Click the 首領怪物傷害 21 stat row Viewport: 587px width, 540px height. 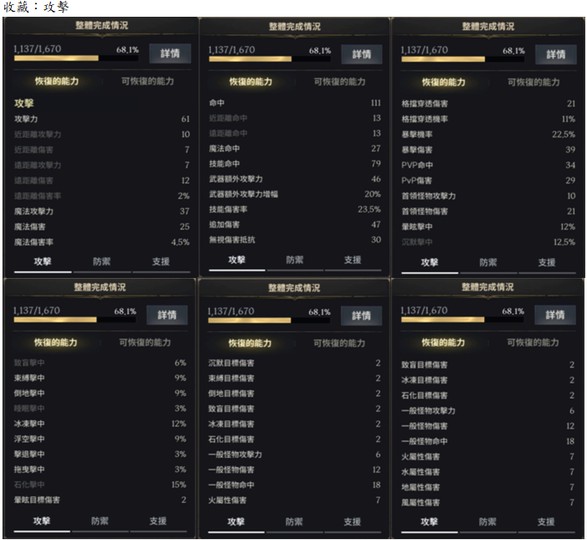point(488,211)
